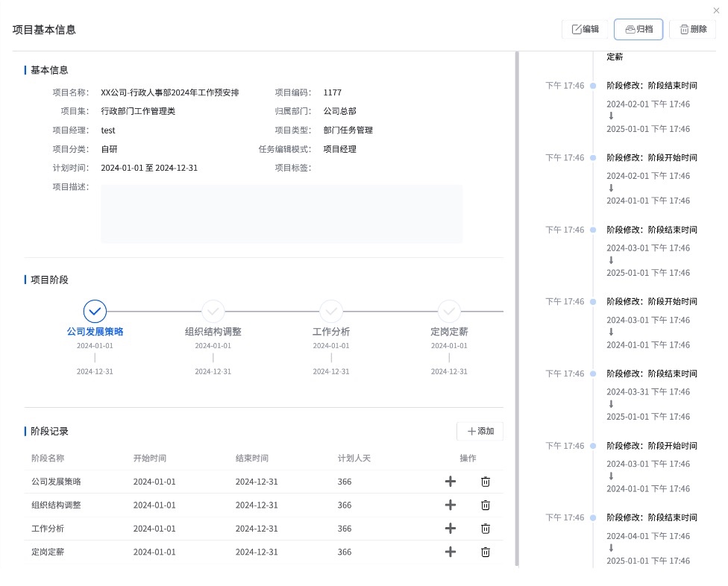Click the 组织结构调整 stage label
This screenshot has height=586, width=728.
pos(213,332)
